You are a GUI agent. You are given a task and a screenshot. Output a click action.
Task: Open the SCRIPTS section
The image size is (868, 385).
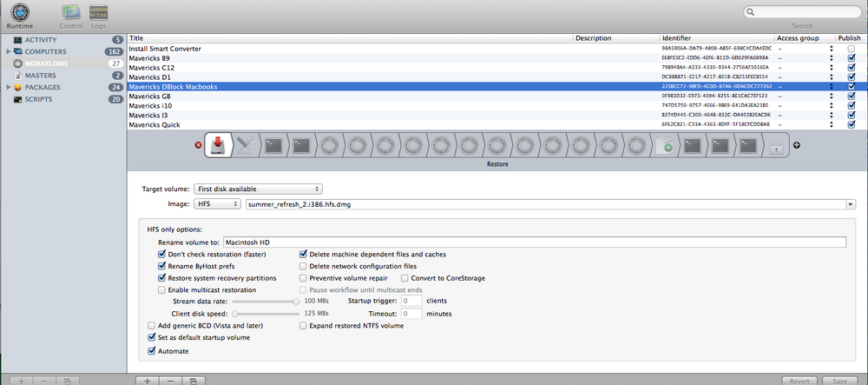(x=39, y=99)
